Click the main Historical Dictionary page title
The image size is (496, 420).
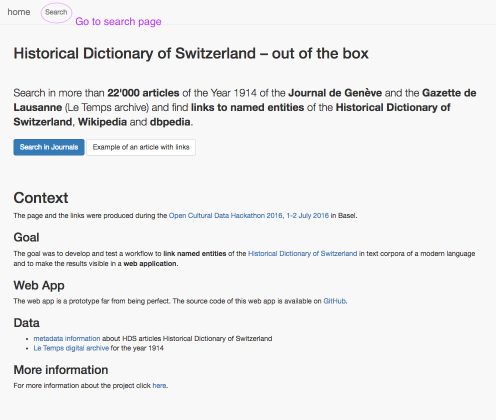(x=191, y=53)
